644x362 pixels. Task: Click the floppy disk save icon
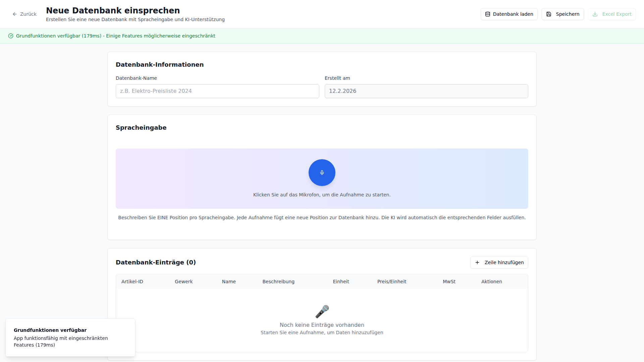pos(549,14)
